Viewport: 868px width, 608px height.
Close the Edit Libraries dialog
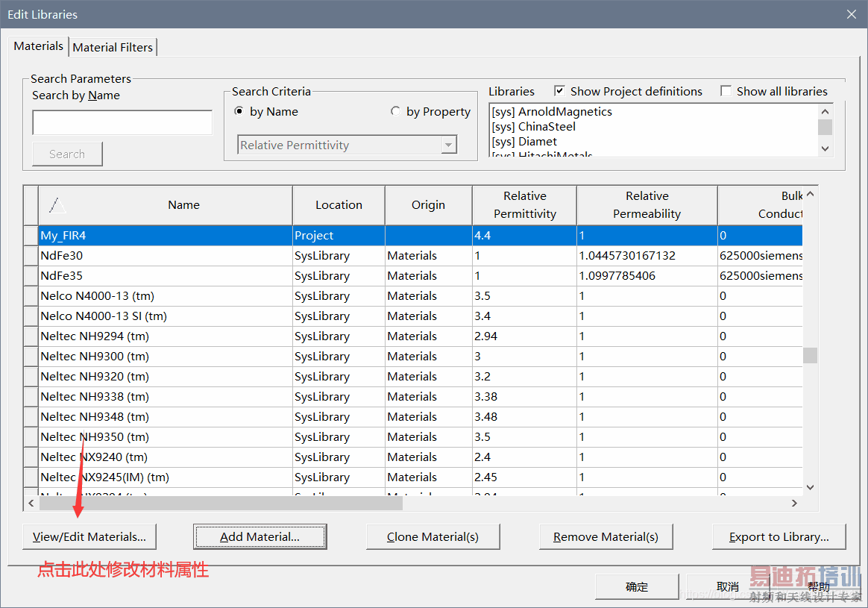852,14
